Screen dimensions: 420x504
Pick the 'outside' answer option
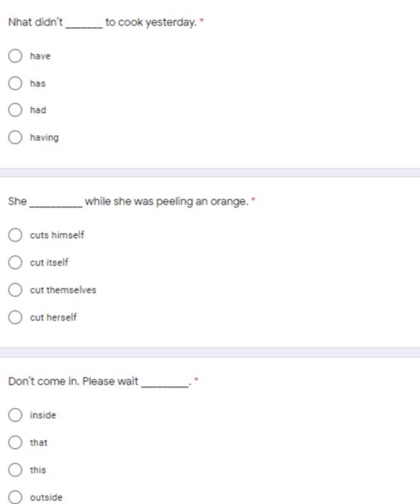15,497
